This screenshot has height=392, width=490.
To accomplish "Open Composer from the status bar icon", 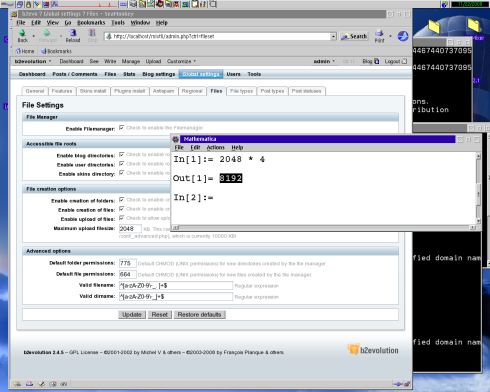I will pyautogui.click(x=41, y=384).
